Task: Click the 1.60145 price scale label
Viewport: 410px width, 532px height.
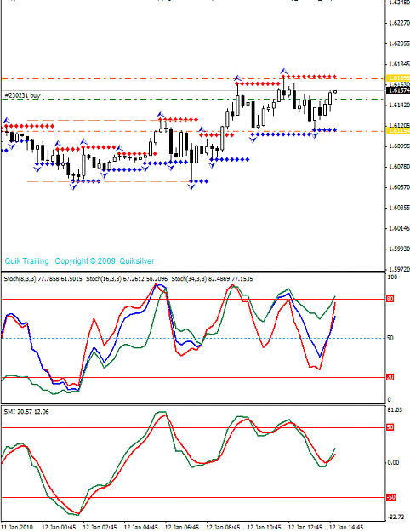Action: pos(399,228)
